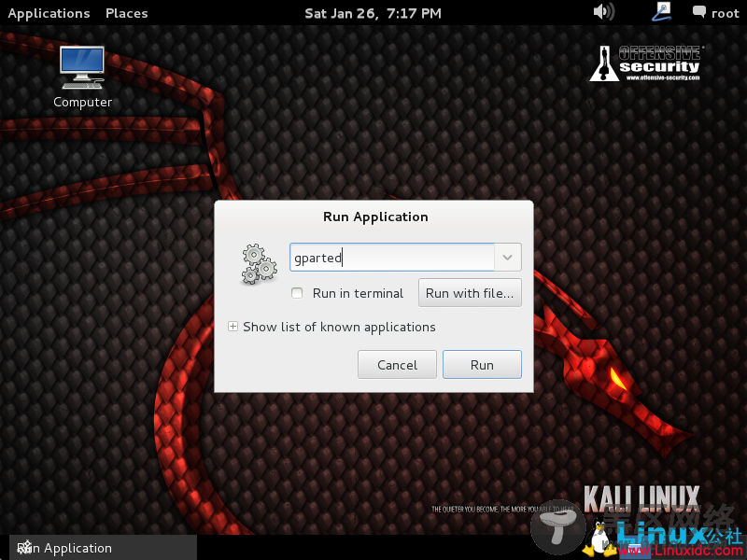747x560 pixels.
Task: Click the gears icon in Run Application dialog
Action: point(260,264)
